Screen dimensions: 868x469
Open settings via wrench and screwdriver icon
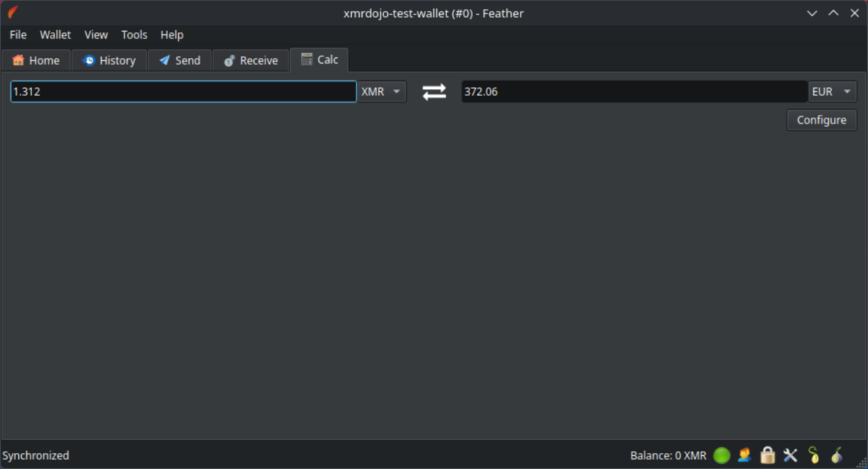(x=790, y=455)
